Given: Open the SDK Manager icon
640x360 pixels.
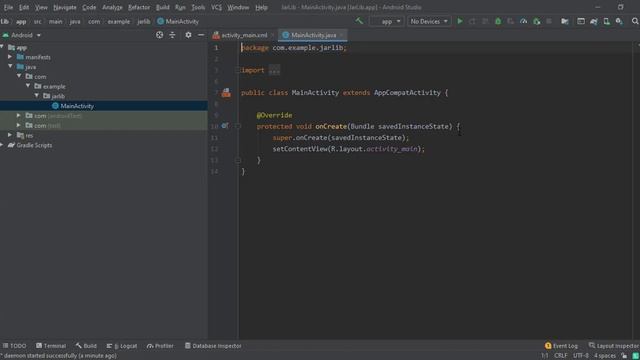Looking at the screenshot, I should click(619, 21).
